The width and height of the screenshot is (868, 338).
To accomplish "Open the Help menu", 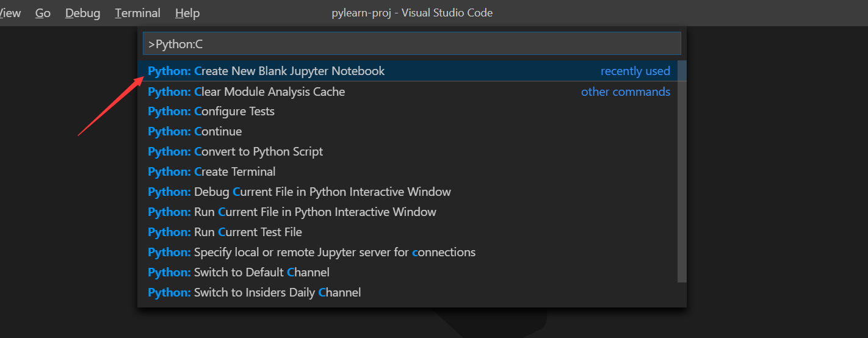I will pos(187,13).
